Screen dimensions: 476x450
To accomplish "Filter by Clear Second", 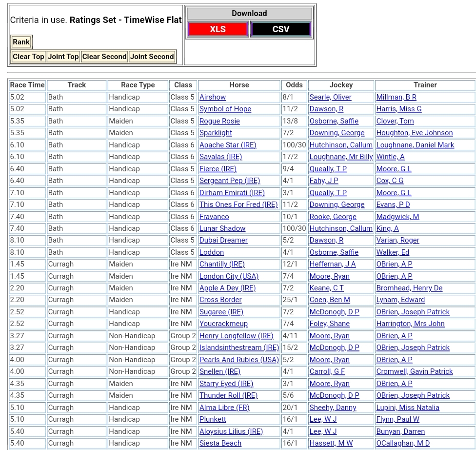I will (104, 57).
